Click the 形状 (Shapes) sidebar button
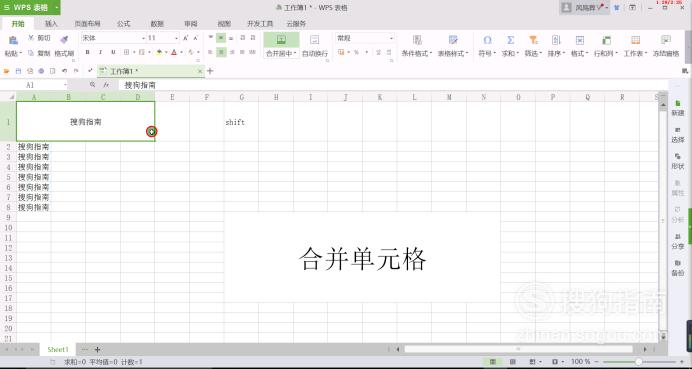Viewport: 692px width, 369px height. point(678,161)
